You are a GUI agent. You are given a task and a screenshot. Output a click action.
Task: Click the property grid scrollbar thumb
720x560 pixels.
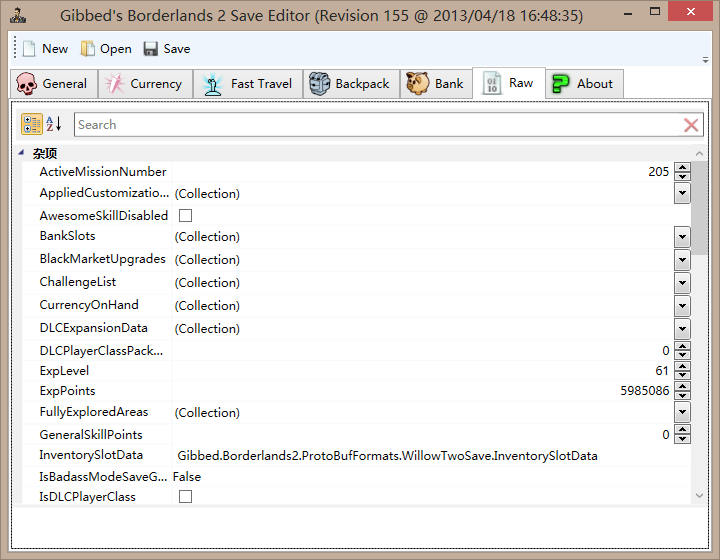coord(699,207)
